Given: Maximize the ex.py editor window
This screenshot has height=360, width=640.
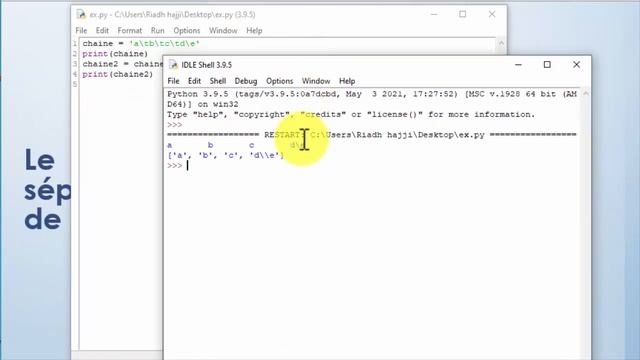Looking at the screenshot, I should pos(462,14).
